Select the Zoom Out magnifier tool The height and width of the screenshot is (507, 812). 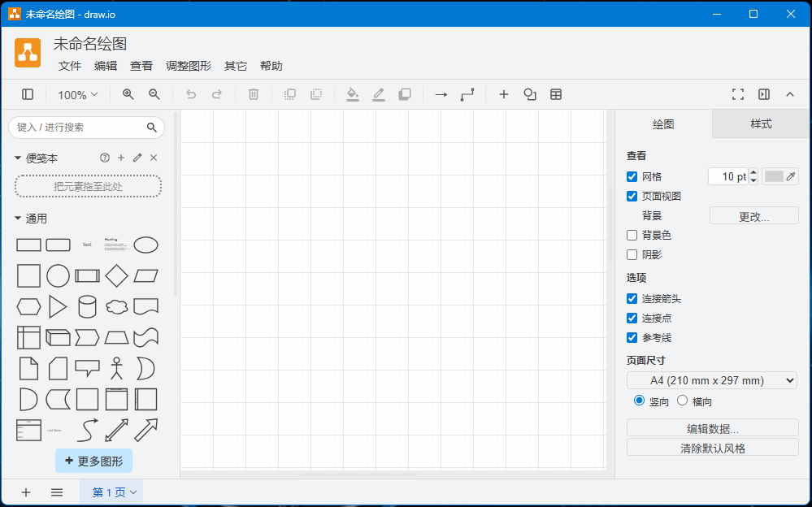click(154, 94)
